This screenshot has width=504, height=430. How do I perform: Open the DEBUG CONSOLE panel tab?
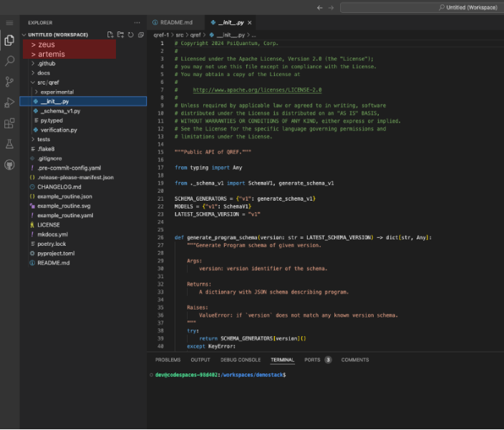point(241,360)
